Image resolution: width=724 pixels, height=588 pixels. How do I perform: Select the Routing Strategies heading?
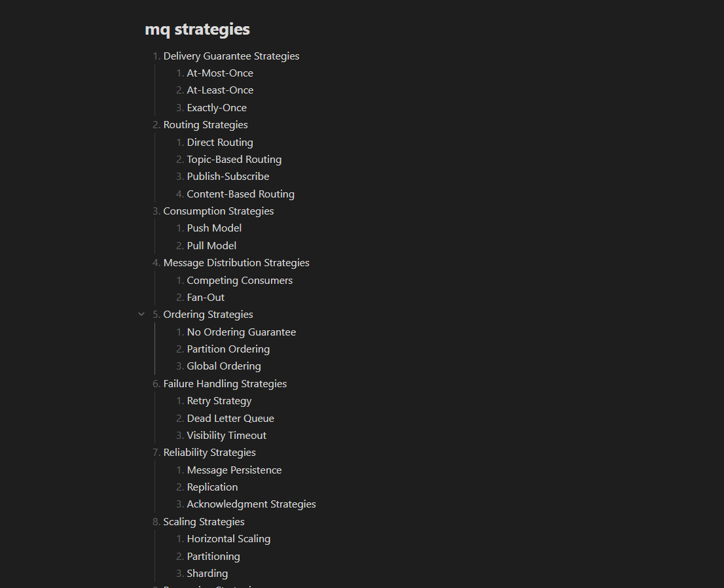(206, 125)
